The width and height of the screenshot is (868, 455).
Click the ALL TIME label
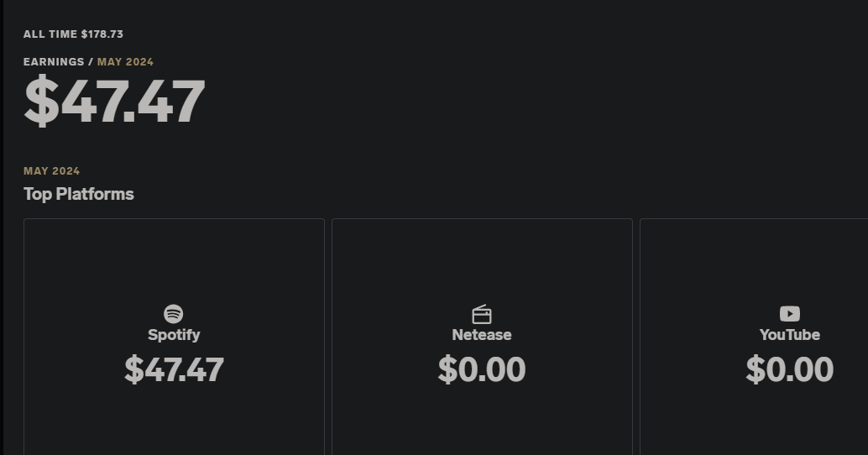click(x=50, y=34)
